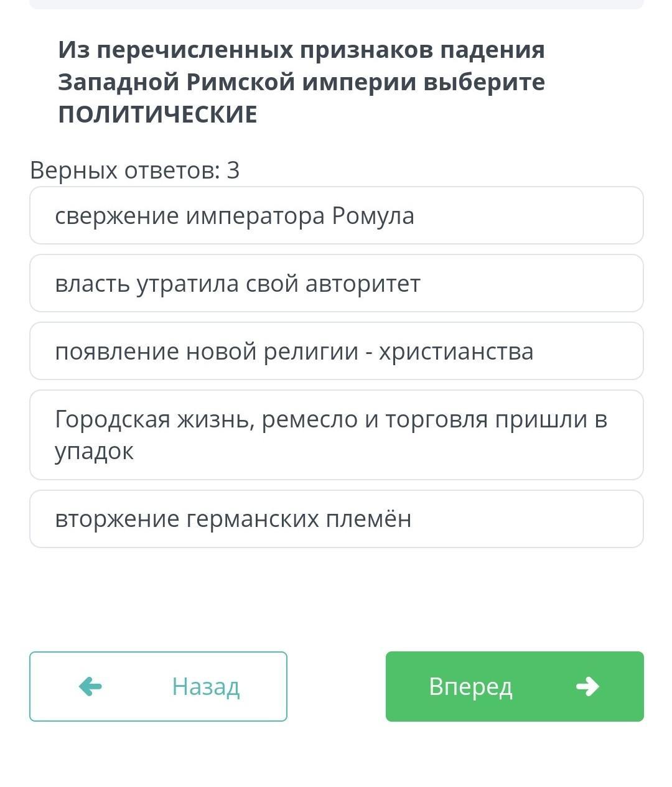The image size is (672, 787).
Task: Click the right arrow icon in Вперед
Action: 587,686
